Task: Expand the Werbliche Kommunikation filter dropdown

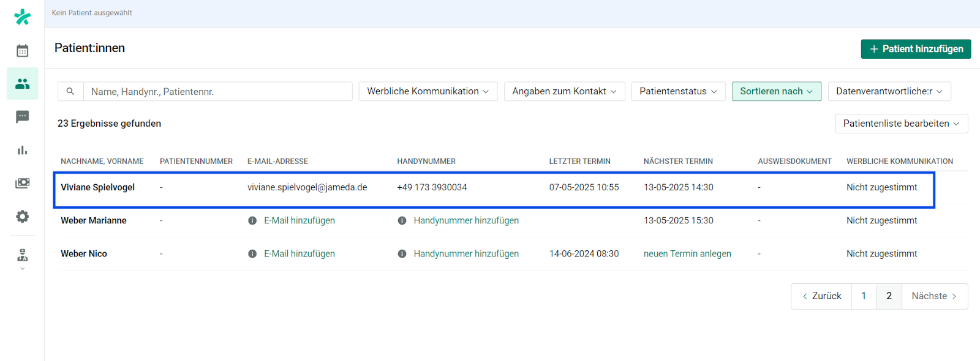Action: point(428,91)
